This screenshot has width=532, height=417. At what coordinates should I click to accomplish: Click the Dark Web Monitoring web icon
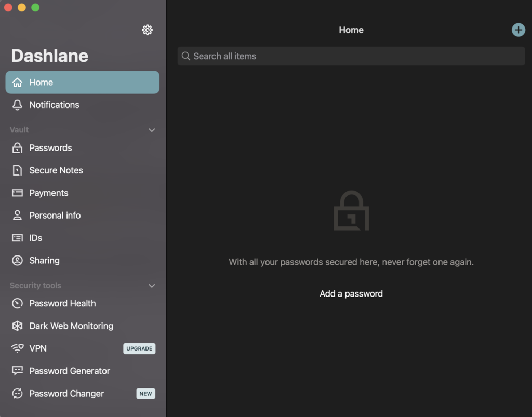(17, 326)
